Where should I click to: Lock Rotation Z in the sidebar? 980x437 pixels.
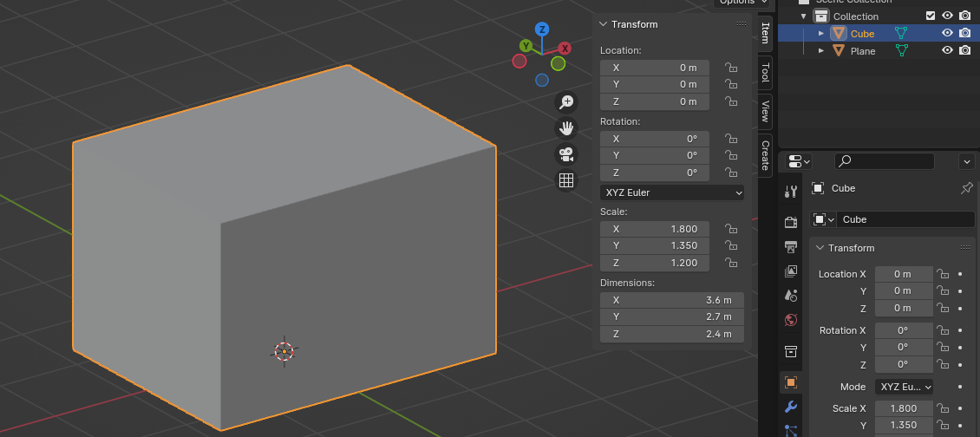[730, 173]
